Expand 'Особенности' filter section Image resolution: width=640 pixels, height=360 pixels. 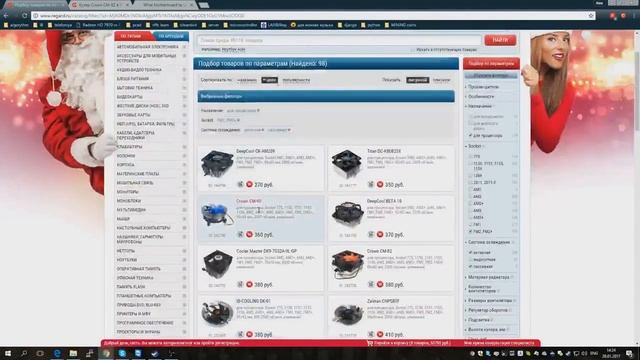click(480, 97)
